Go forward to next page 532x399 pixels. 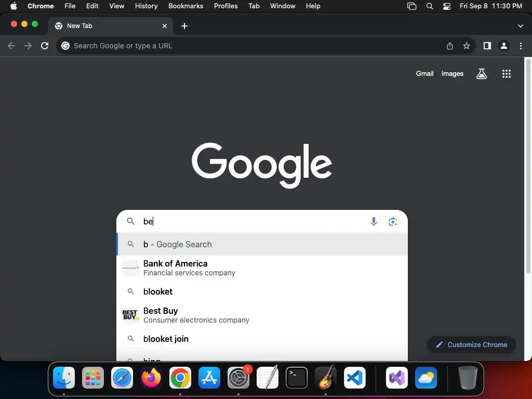(28, 46)
